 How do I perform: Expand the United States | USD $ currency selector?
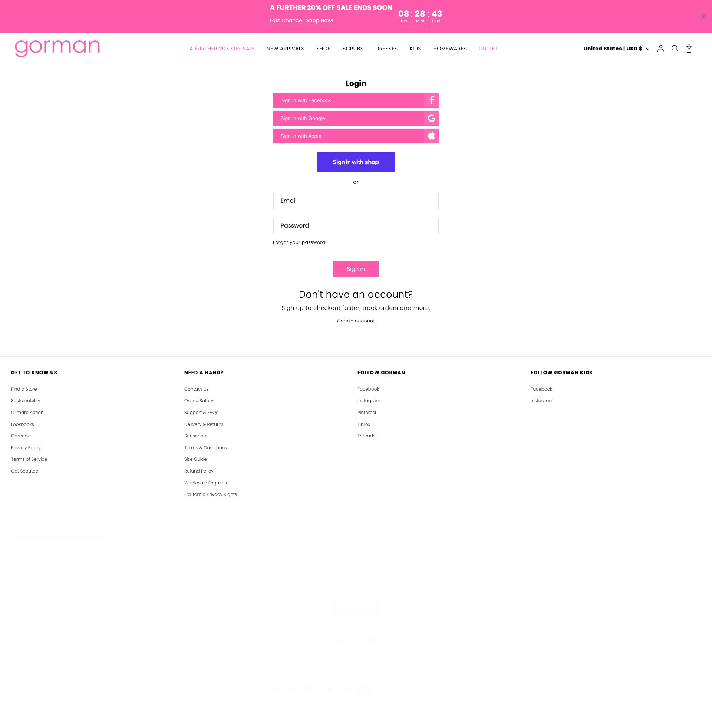point(615,49)
